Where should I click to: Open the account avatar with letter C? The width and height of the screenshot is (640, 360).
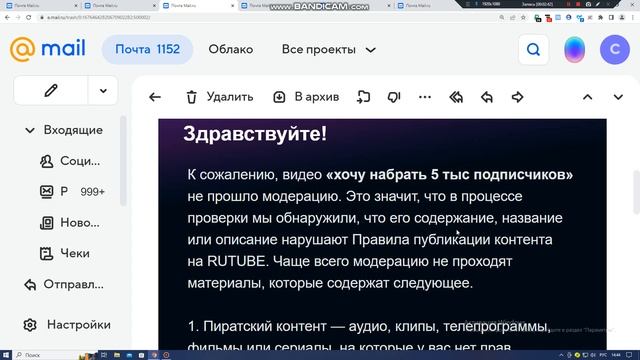615,50
